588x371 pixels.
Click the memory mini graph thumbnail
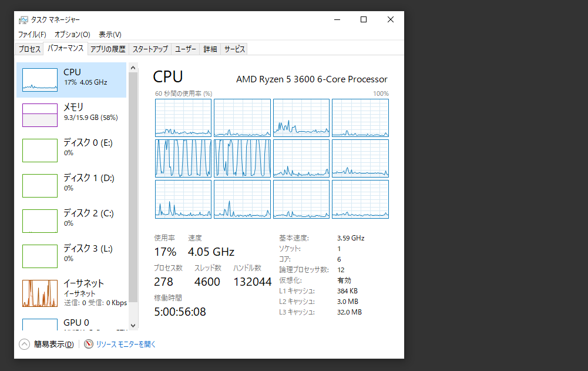pos(40,115)
